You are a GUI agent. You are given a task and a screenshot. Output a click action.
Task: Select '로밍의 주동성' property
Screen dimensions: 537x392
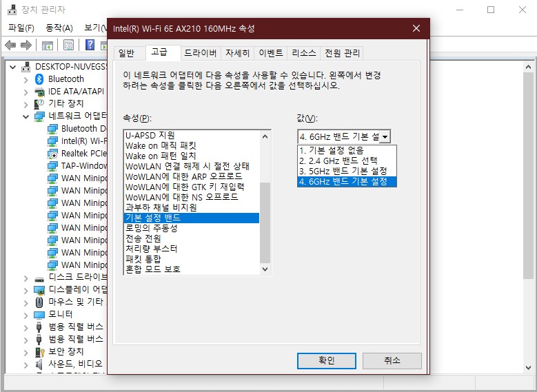point(191,228)
